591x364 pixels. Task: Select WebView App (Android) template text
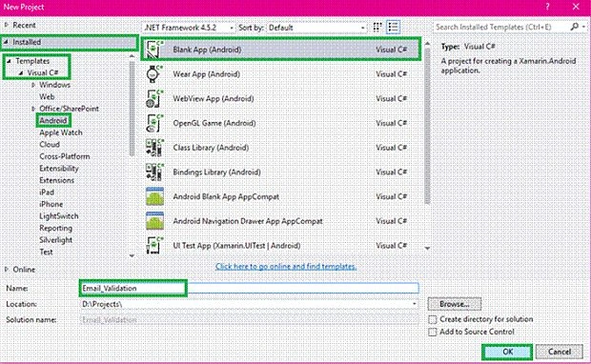(213, 99)
